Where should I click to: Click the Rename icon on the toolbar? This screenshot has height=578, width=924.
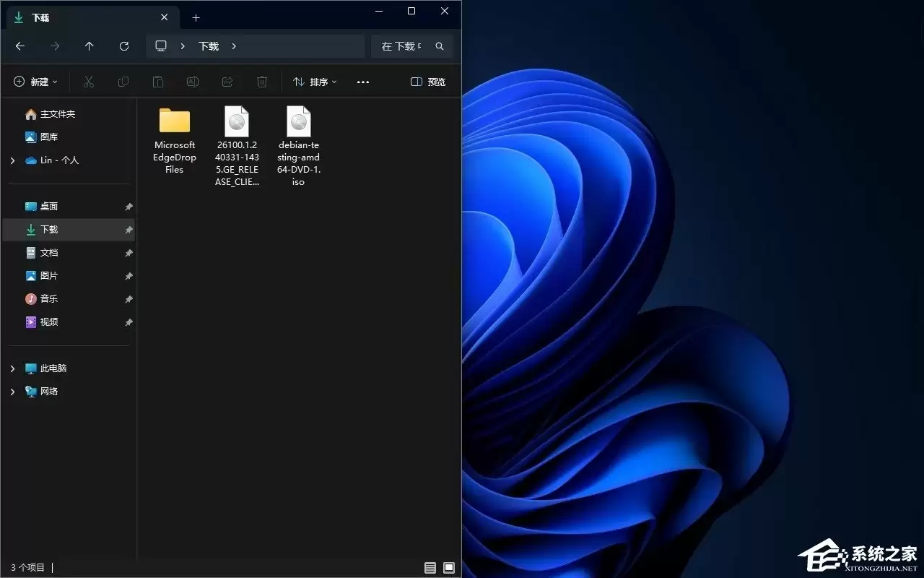pos(192,81)
